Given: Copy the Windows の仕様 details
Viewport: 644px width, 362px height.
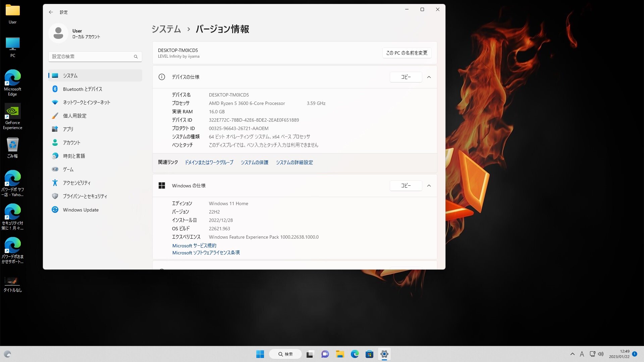Looking at the screenshot, I should (406, 186).
